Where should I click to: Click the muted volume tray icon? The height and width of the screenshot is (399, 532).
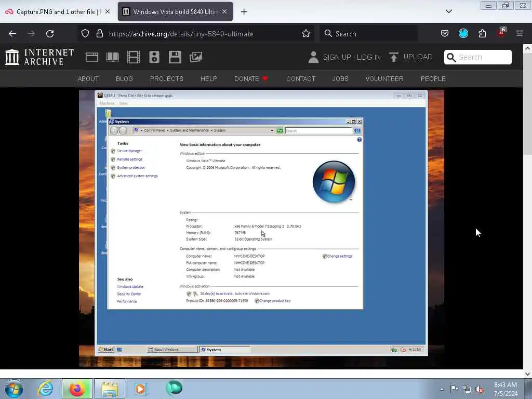click(x=480, y=390)
